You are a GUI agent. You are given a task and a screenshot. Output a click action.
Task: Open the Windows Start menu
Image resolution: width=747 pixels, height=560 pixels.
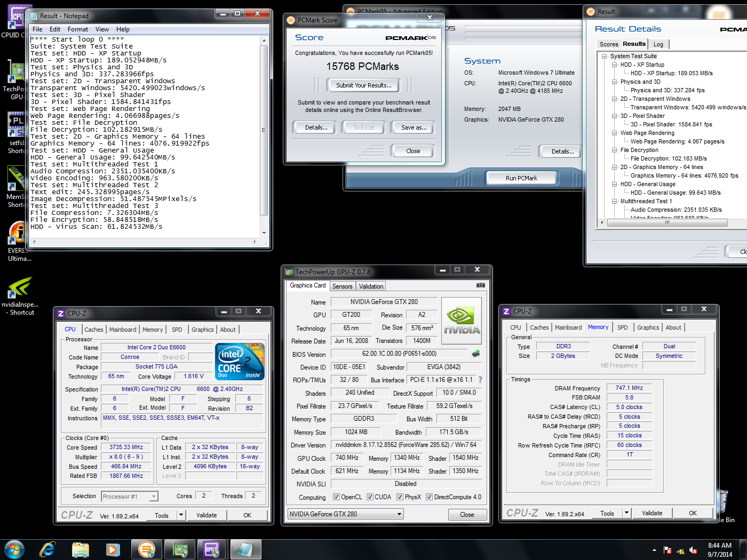[x=14, y=549]
